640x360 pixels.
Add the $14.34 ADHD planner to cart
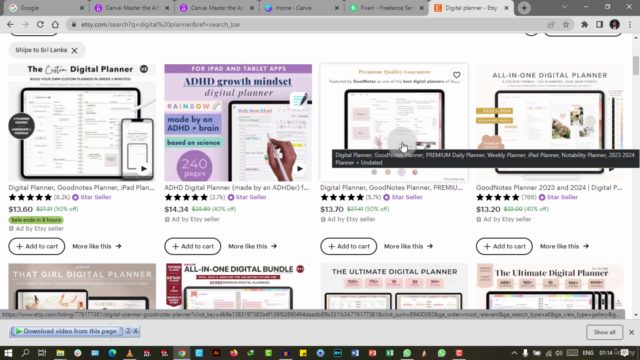(193, 247)
